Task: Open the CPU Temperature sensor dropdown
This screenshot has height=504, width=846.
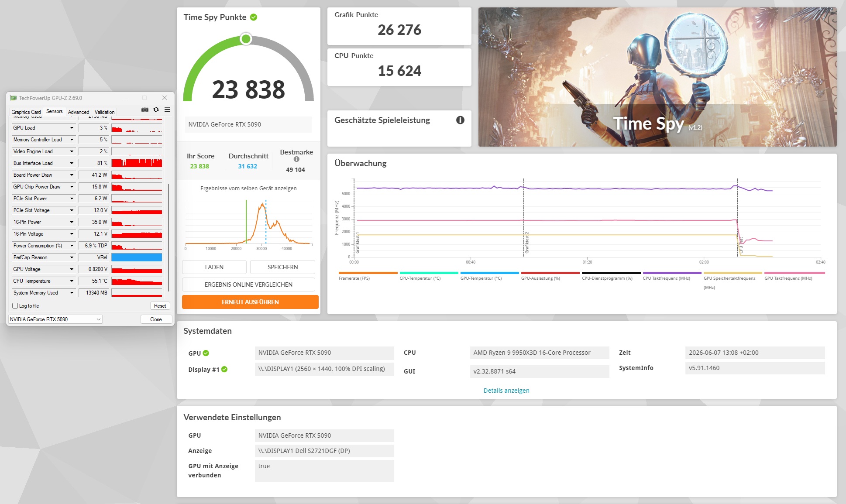Action: point(72,281)
